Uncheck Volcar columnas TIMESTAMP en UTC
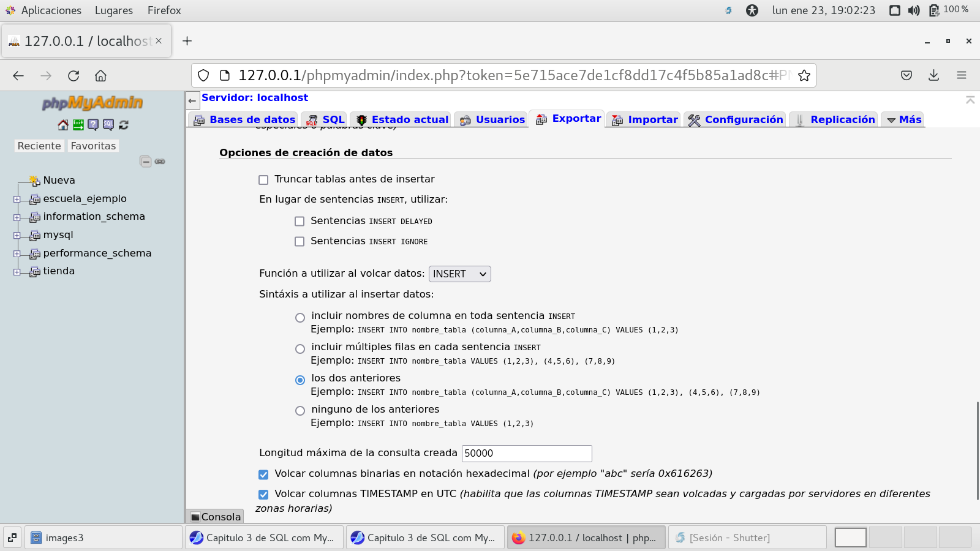This screenshot has width=980, height=551. pos(263,495)
